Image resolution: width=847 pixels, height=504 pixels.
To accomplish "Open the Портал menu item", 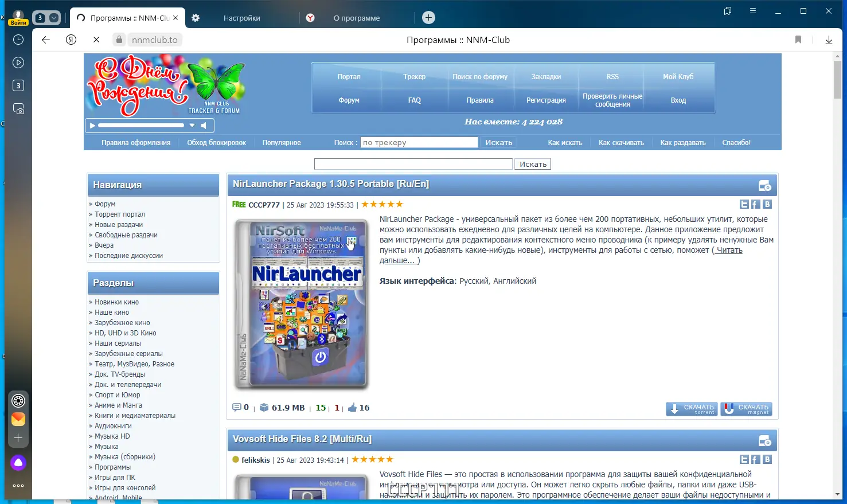I will point(349,77).
